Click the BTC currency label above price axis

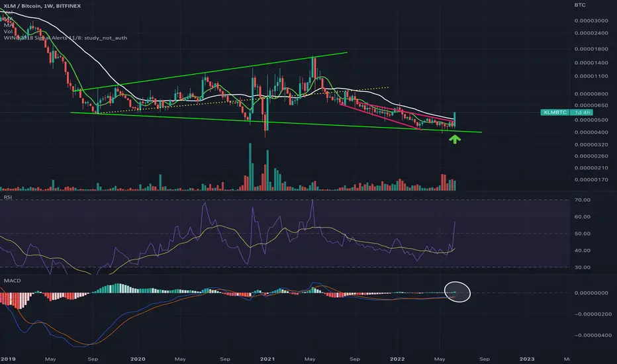tap(580, 5)
